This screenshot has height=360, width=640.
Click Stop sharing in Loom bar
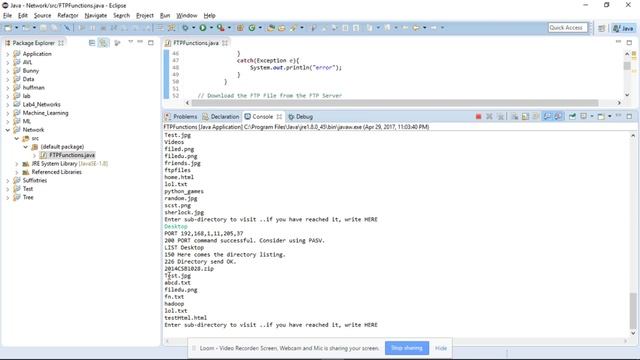point(407,348)
